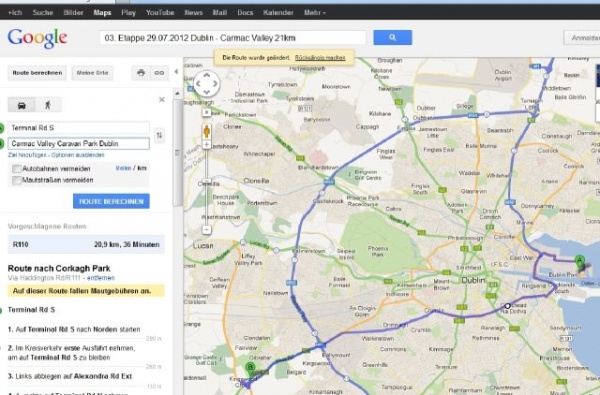
Task: Close the directions panel with X
Action: pos(162,100)
